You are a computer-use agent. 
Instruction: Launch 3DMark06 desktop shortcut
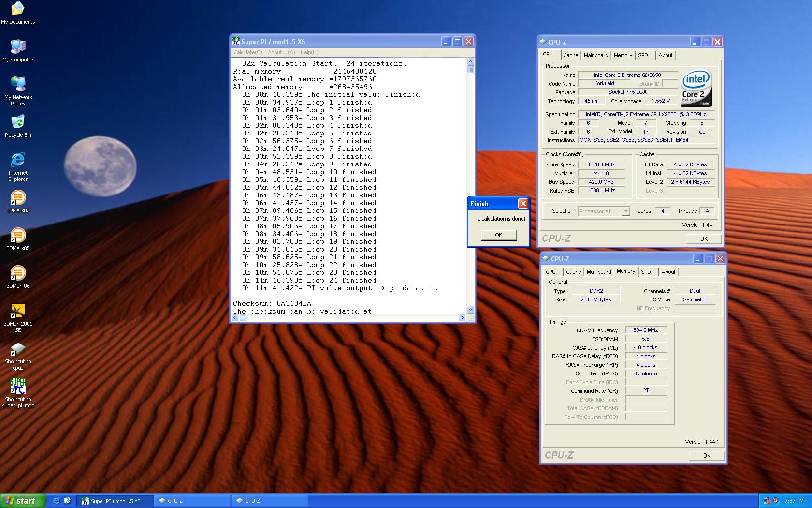pos(18,277)
